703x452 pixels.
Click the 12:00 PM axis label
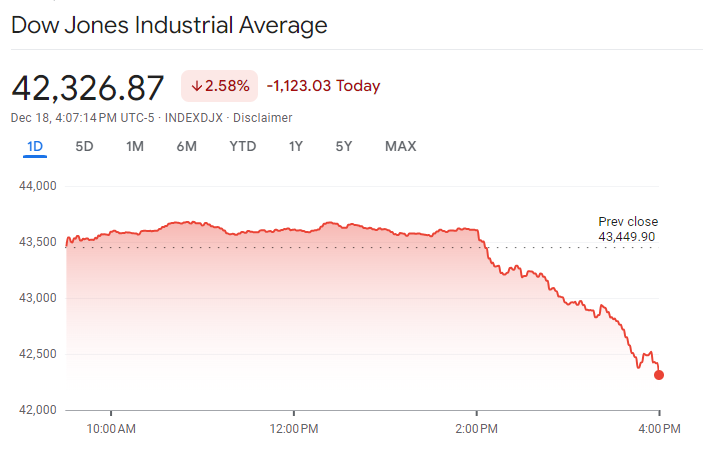(293, 429)
